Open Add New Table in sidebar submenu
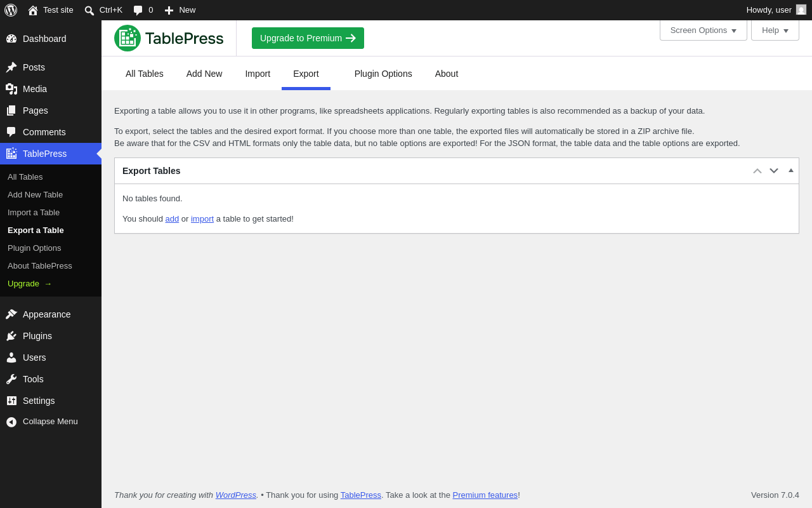The image size is (812, 508). 51,194
